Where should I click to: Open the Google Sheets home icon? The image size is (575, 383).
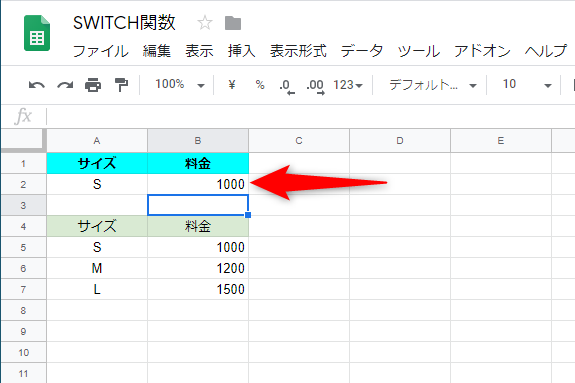[x=37, y=33]
